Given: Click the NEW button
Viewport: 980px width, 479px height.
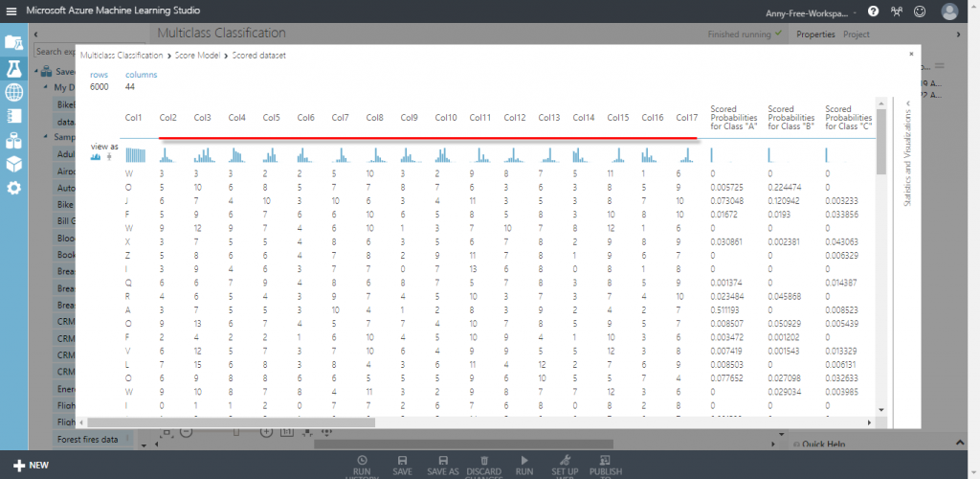Looking at the screenshot, I should (31, 466).
